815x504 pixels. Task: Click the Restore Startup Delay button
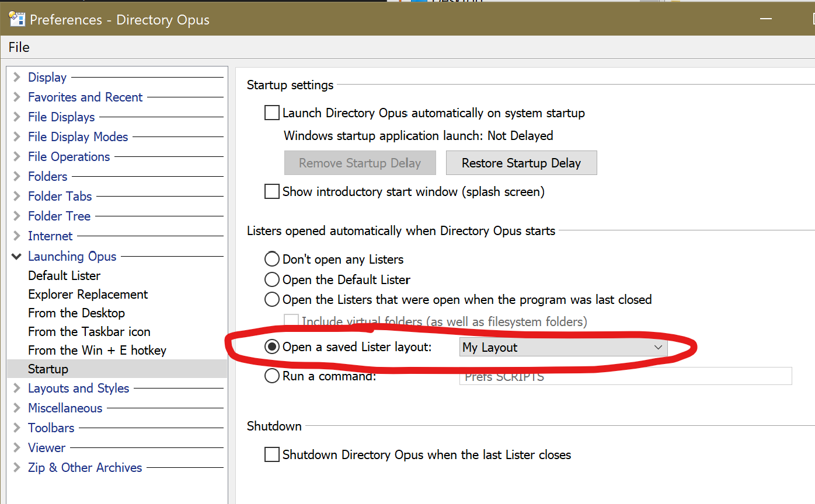tap(521, 163)
